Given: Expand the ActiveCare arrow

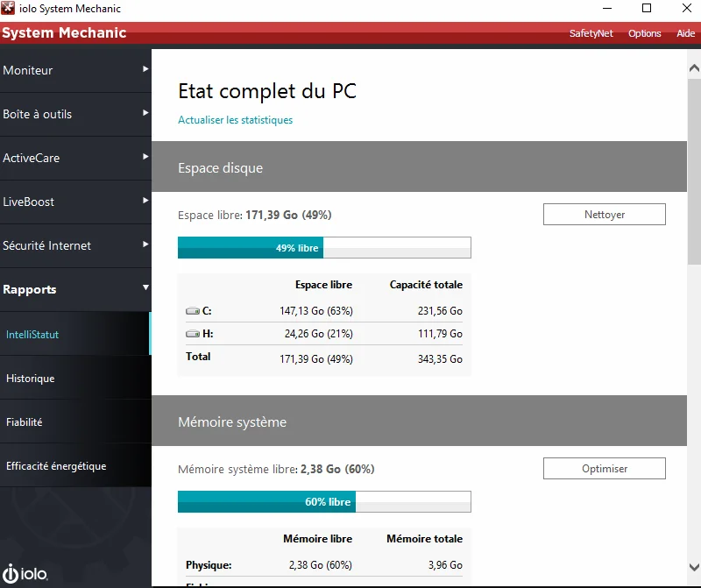Looking at the screenshot, I should [145, 157].
